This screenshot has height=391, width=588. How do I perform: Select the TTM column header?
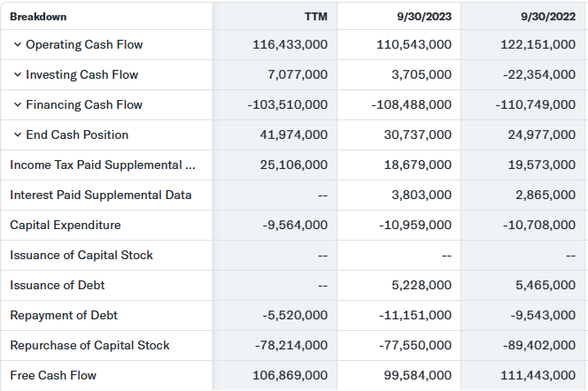[x=316, y=17]
